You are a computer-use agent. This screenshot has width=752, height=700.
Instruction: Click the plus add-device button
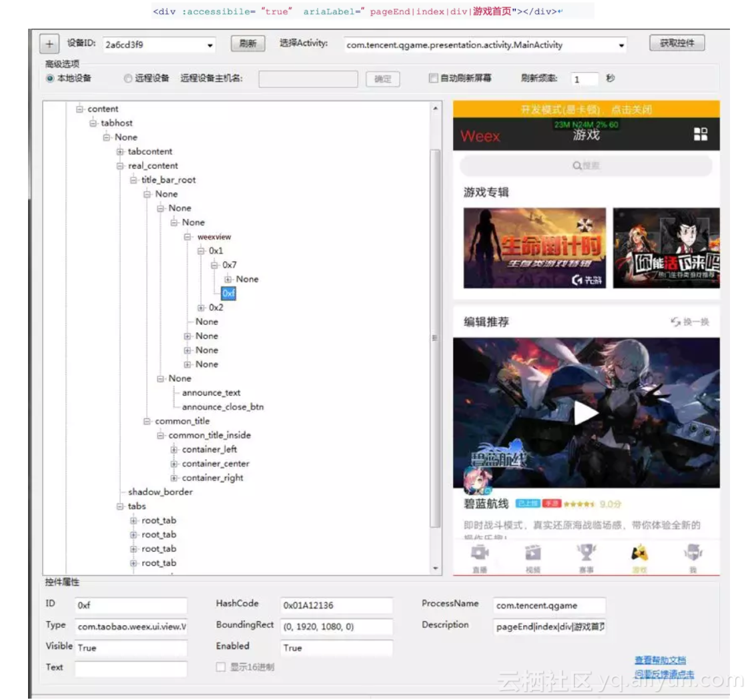(49, 43)
